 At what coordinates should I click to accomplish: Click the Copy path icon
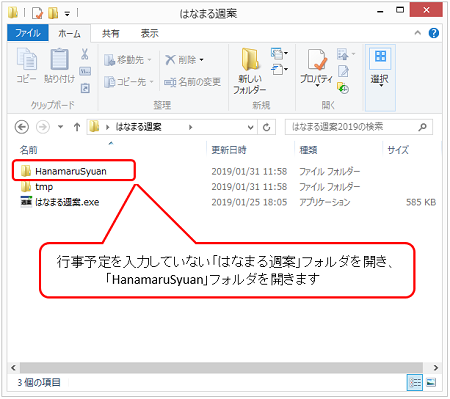coord(85,71)
